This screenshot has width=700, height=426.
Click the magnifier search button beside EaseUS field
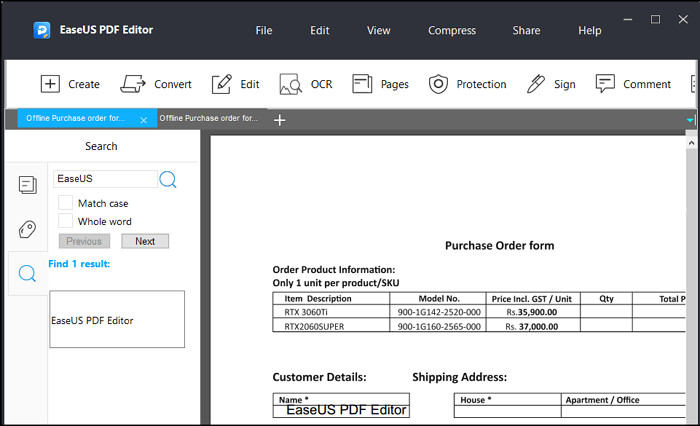click(x=168, y=180)
